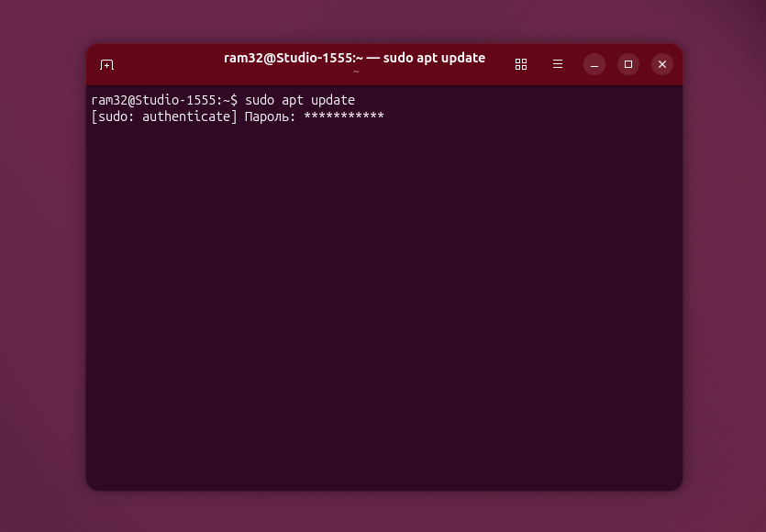Open the terminal hamburger menu

coord(558,64)
